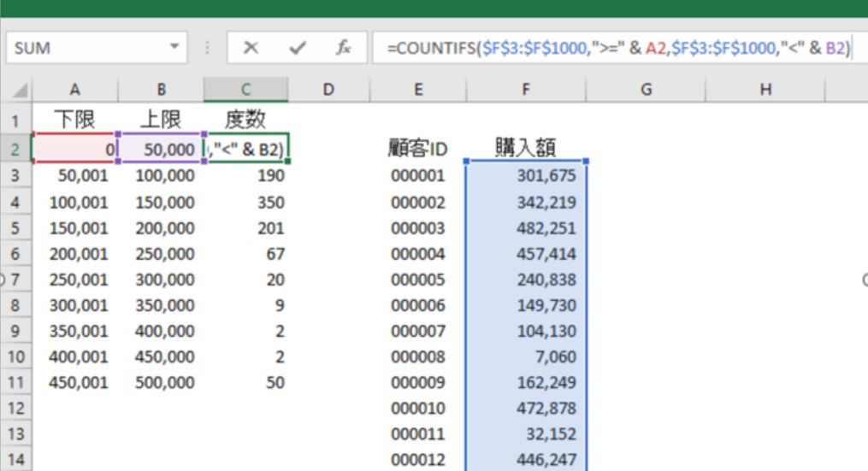Click frequency cell showing 201

(x=245, y=228)
